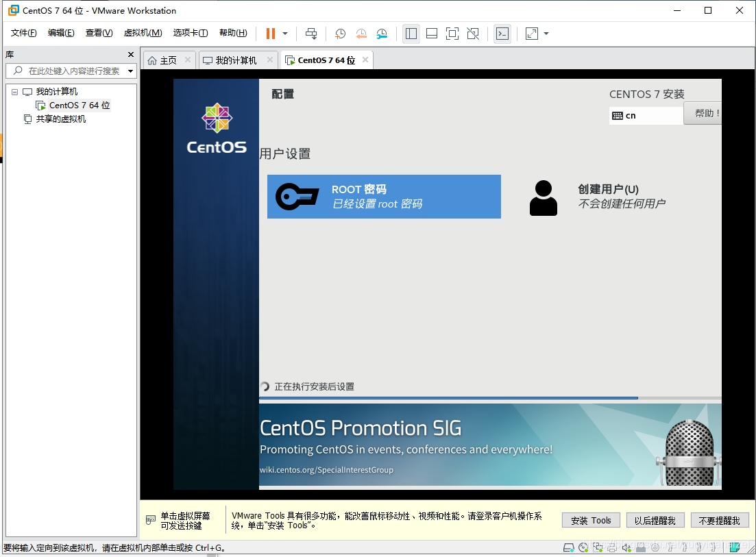756x557 pixels.
Task: Click the wiki.centos.org/SpecialInterestGroup text
Action: click(x=326, y=470)
